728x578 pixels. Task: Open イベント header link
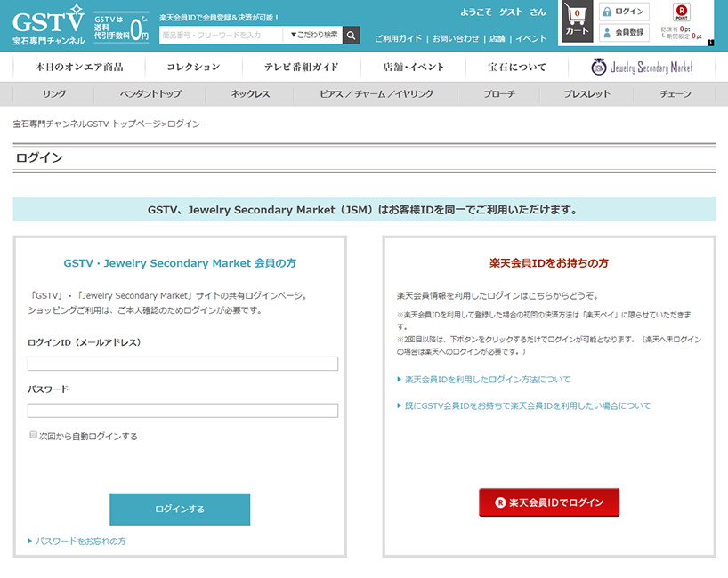530,38
